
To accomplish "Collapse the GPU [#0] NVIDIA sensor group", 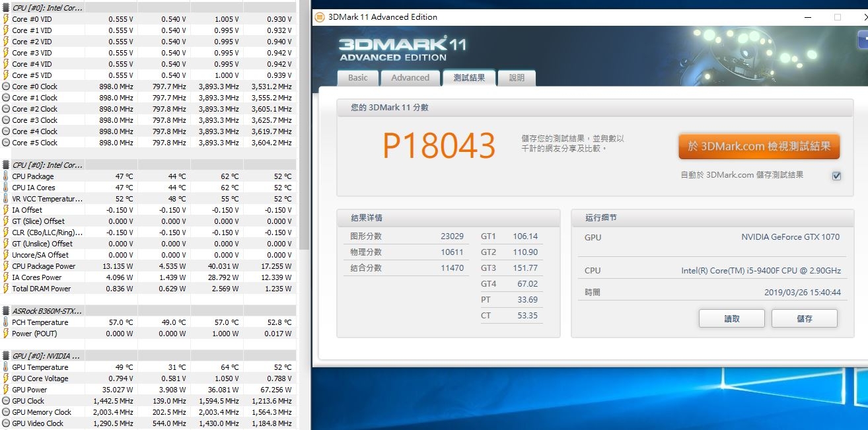I will pos(6,356).
